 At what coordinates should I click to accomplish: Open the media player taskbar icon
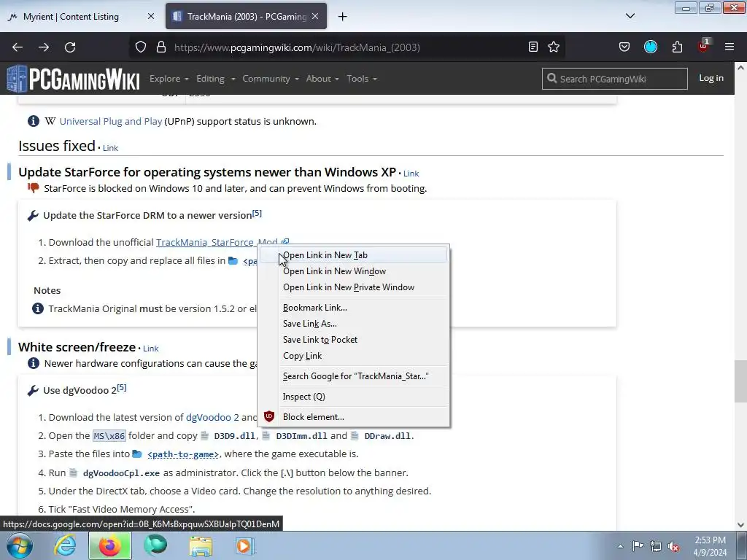245,546
